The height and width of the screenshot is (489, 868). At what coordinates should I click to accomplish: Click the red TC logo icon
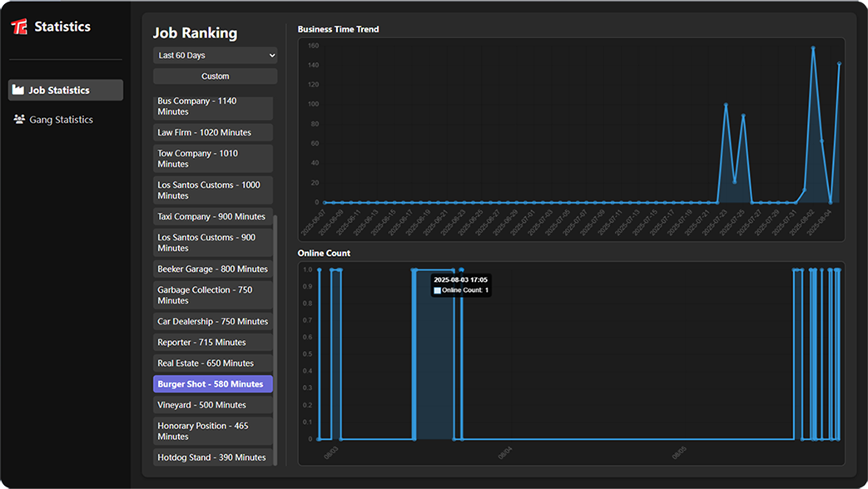19,27
